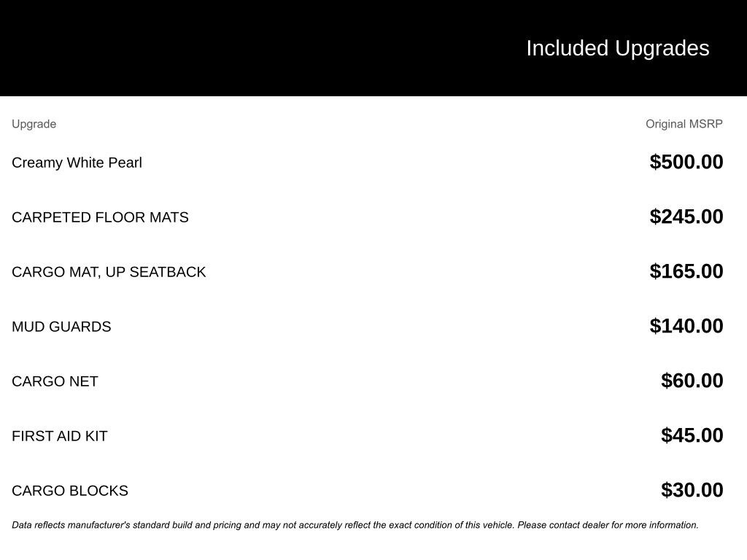Click the $245.00 price
Viewport: 747px width, 560px height.
tap(686, 217)
